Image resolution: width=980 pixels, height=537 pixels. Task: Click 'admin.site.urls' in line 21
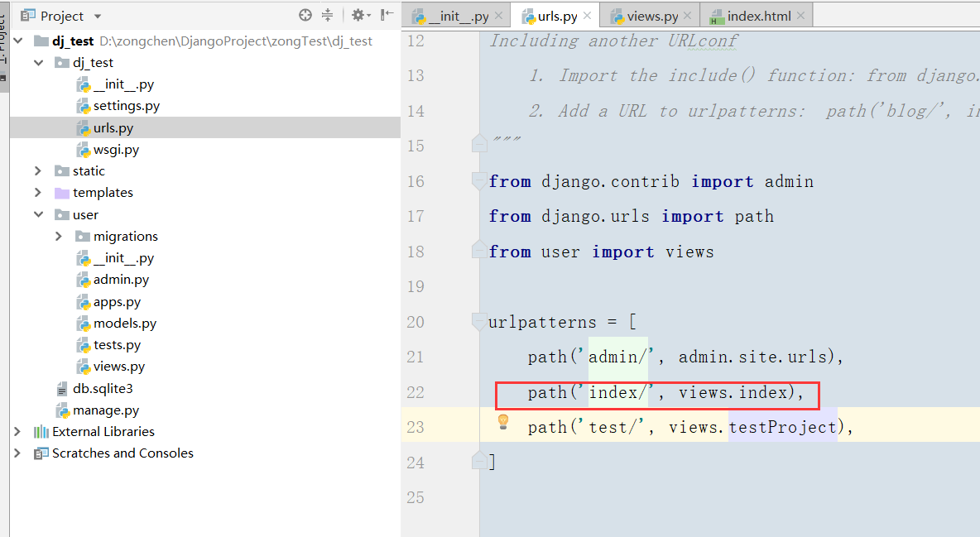(752, 357)
